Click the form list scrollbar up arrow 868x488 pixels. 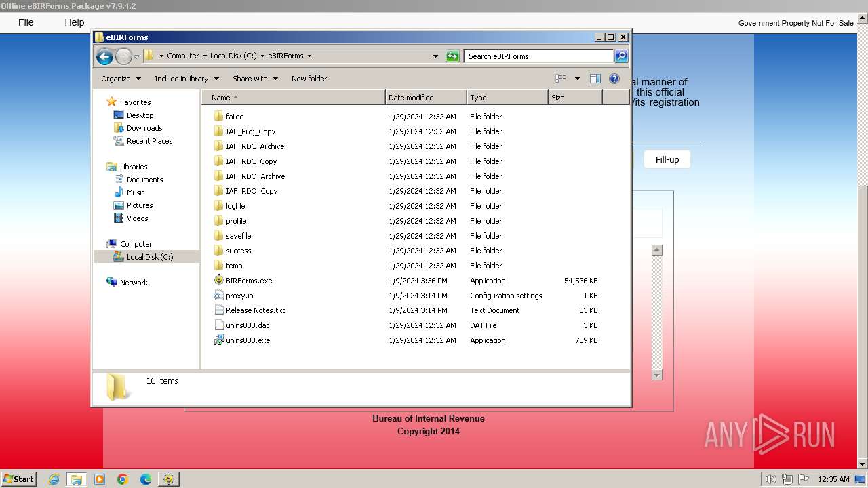(x=656, y=250)
